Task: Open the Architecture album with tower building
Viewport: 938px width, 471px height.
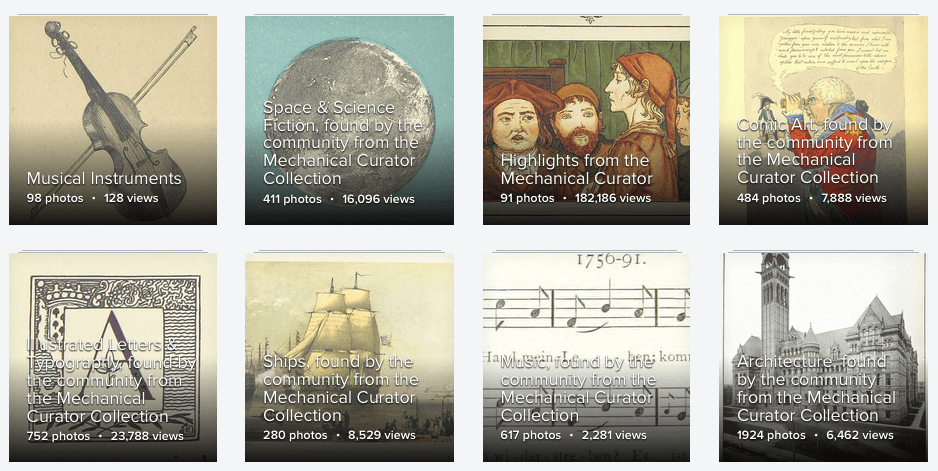Action: click(823, 357)
